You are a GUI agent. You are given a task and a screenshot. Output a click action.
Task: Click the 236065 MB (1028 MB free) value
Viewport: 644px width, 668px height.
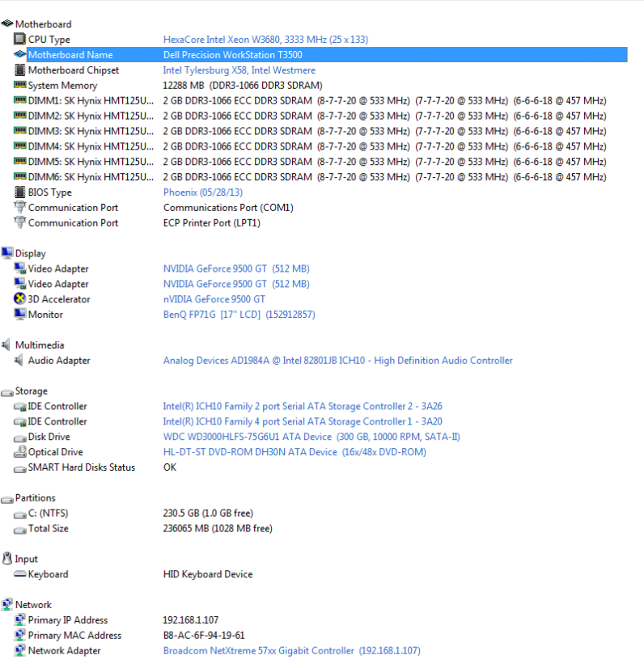click(x=218, y=529)
